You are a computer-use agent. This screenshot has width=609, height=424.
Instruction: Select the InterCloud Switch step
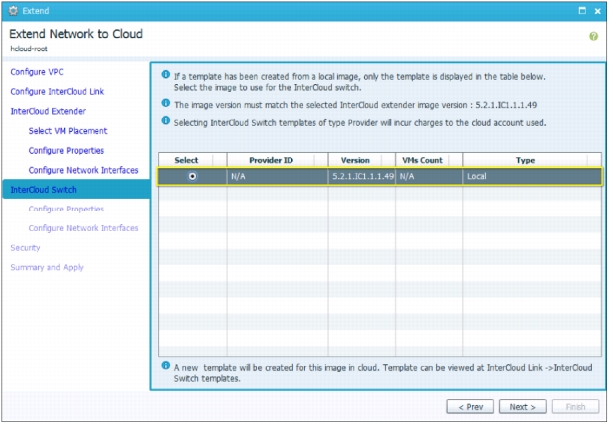point(76,189)
